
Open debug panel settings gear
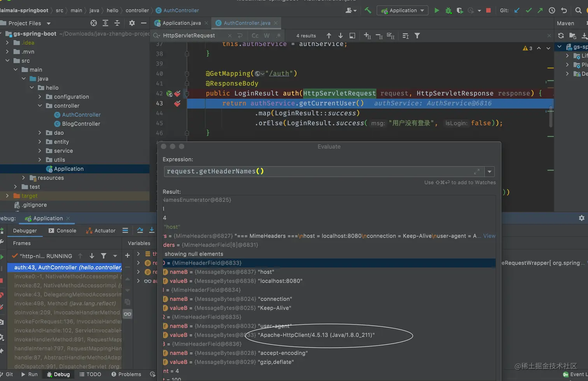click(581, 218)
